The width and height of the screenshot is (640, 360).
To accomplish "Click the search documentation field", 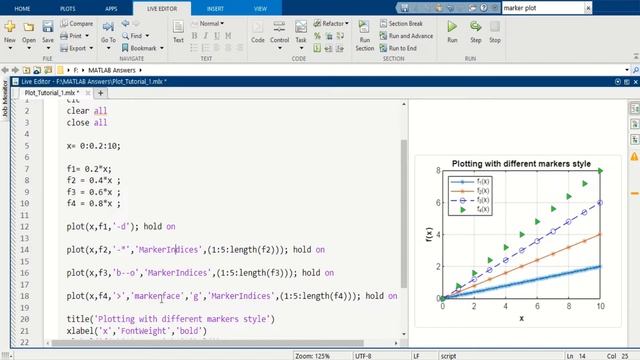I will tap(542, 8).
